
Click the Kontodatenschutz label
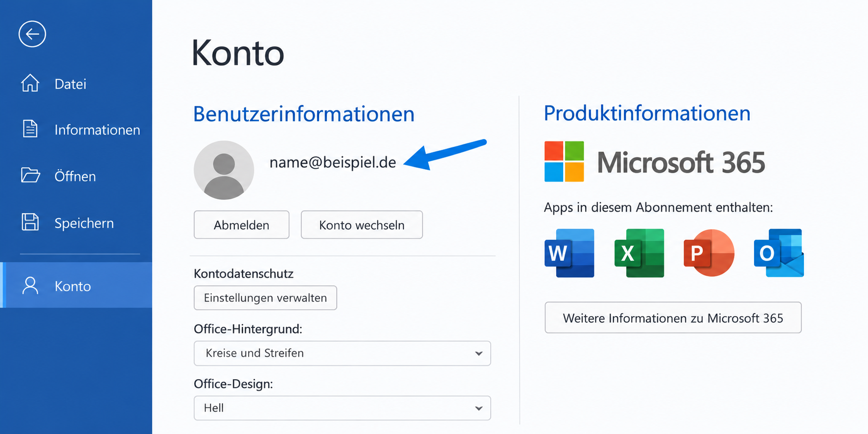tap(244, 274)
